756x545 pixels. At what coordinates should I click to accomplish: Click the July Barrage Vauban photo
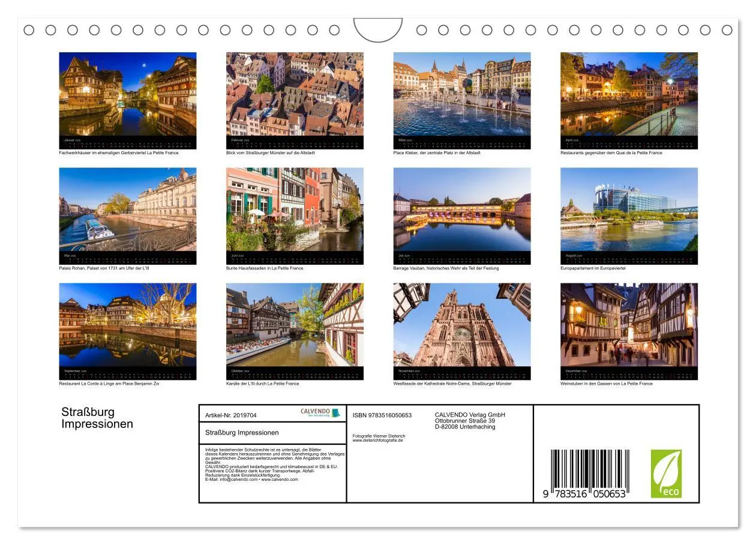click(462, 209)
